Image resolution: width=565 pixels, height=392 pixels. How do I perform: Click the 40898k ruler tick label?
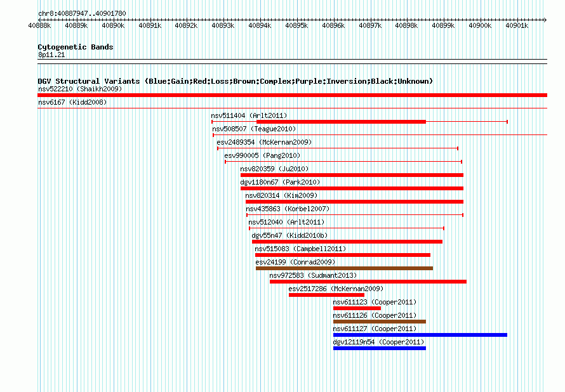click(x=406, y=25)
